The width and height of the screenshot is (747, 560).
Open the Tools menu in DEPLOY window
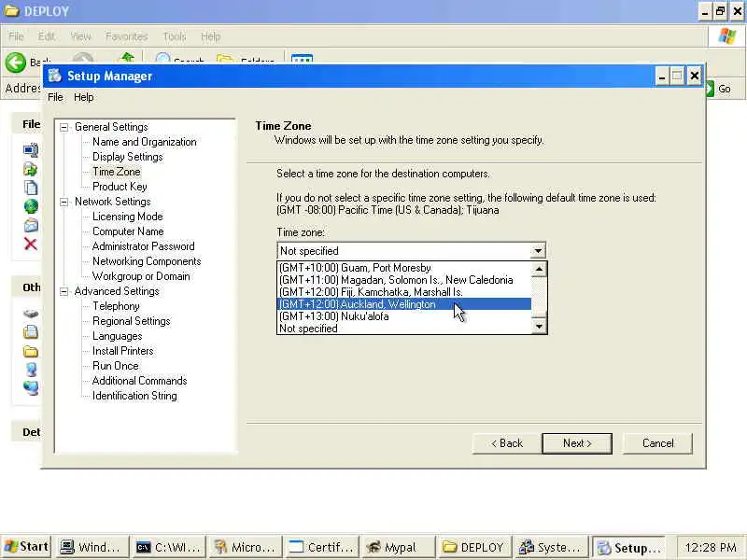[175, 36]
